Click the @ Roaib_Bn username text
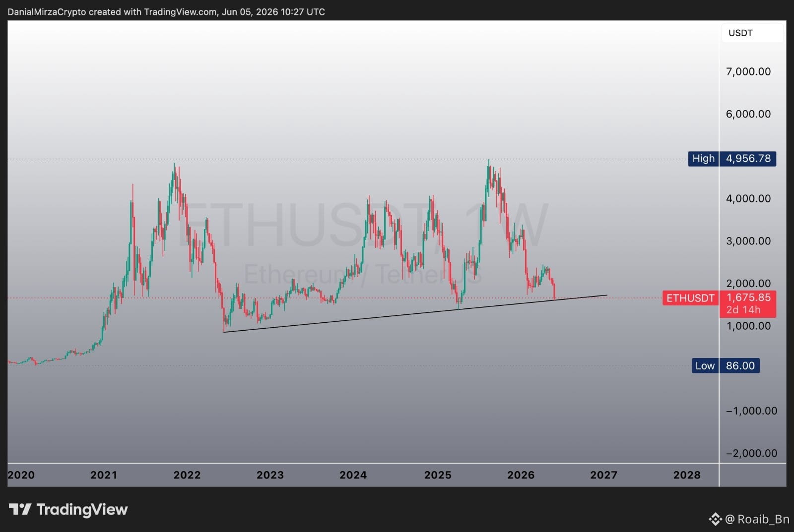 [757, 519]
